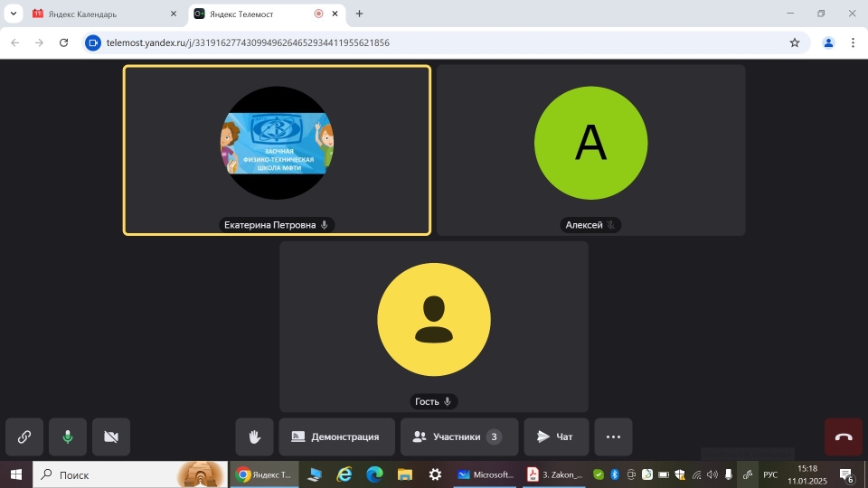
Task: Open more options three-dot menu
Action: pyautogui.click(x=613, y=436)
